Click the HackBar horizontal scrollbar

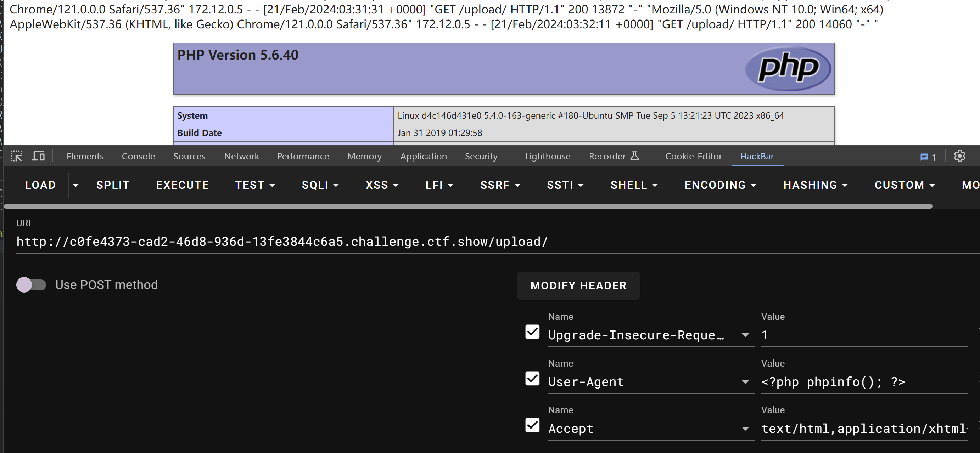[x=468, y=206]
